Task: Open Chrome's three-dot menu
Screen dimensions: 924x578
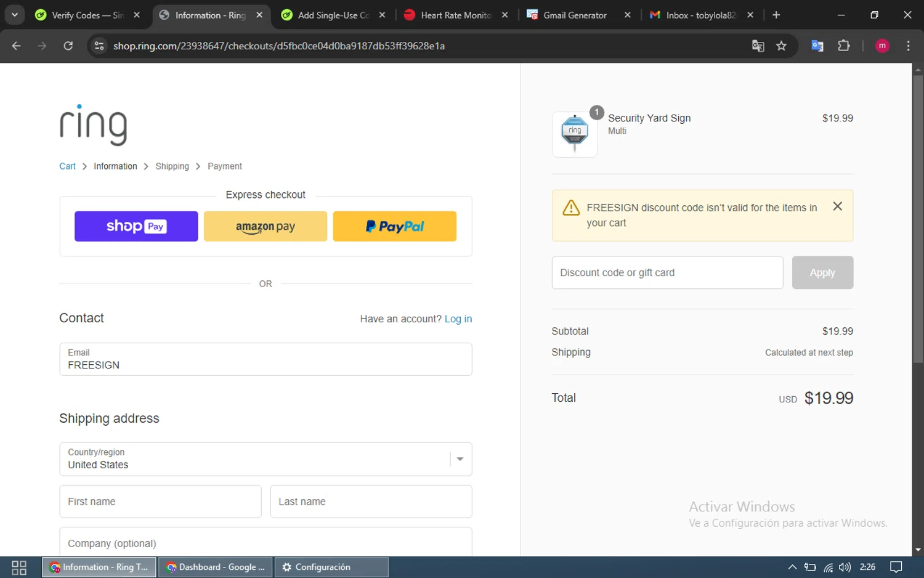Action: pyautogui.click(x=908, y=46)
